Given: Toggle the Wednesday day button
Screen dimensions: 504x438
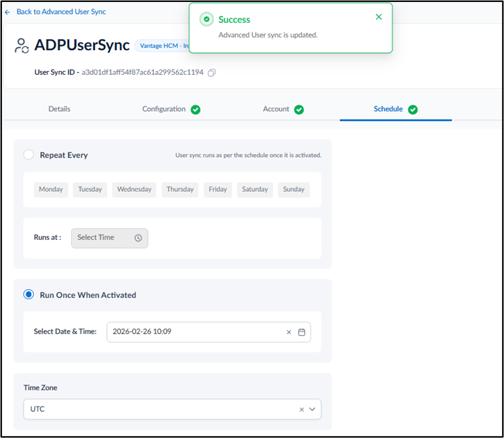Looking at the screenshot, I should (x=134, y=189).
